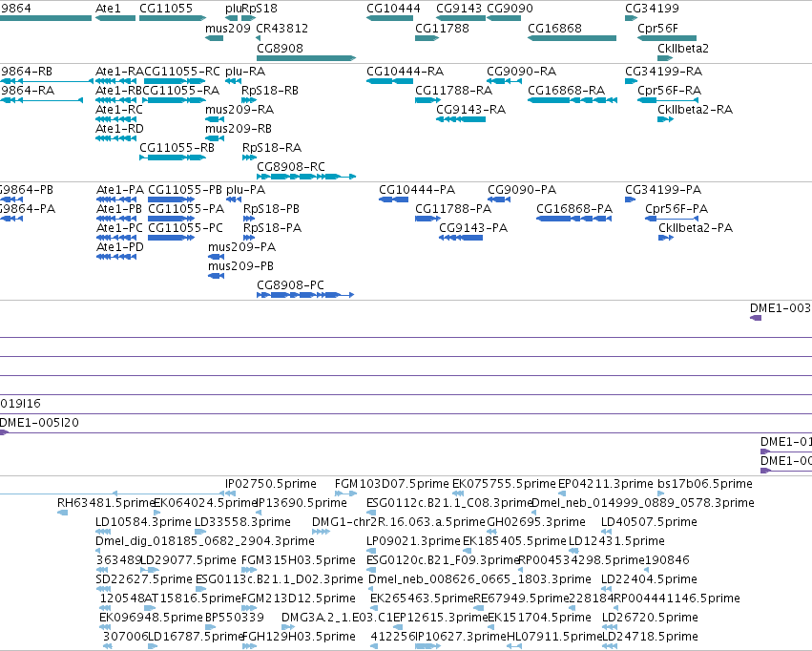Viewport: 812px width, 651px height.
Task: Open transcript CG11055-RB
Action: [177, 148]
